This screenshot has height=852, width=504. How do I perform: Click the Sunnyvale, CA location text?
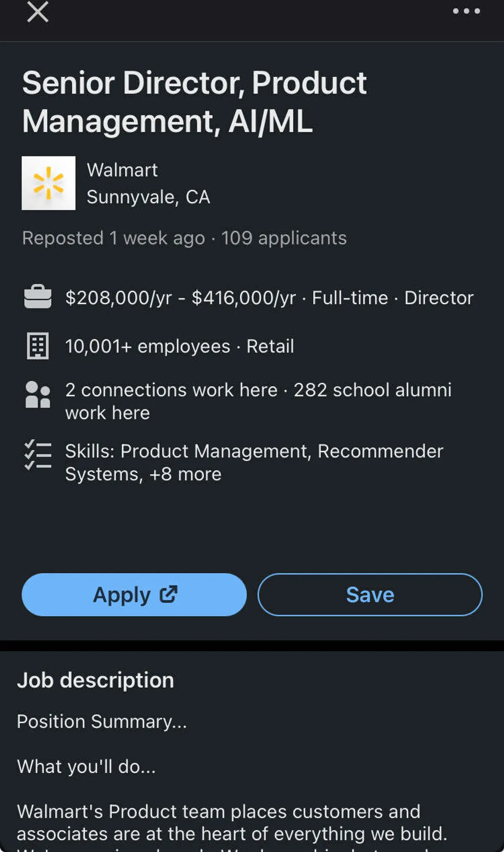[x=148, y=197]
